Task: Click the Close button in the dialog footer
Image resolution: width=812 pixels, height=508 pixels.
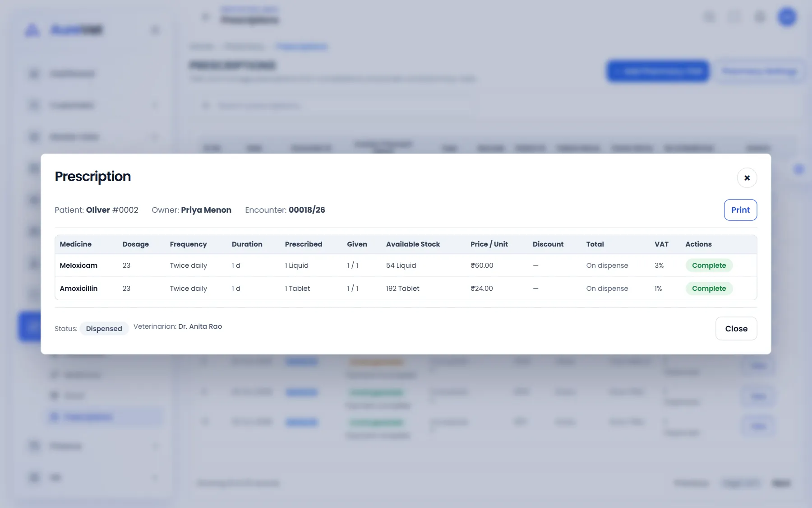Action: tap(736, 329)
